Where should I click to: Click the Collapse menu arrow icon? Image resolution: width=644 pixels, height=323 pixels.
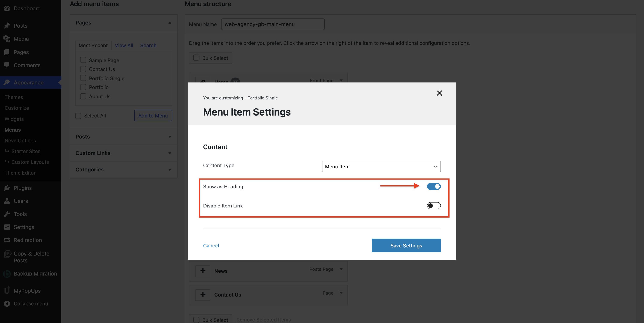point(7,303)
